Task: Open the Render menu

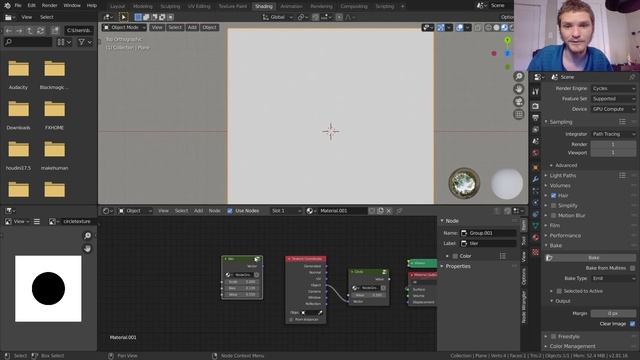Action: 49,6
